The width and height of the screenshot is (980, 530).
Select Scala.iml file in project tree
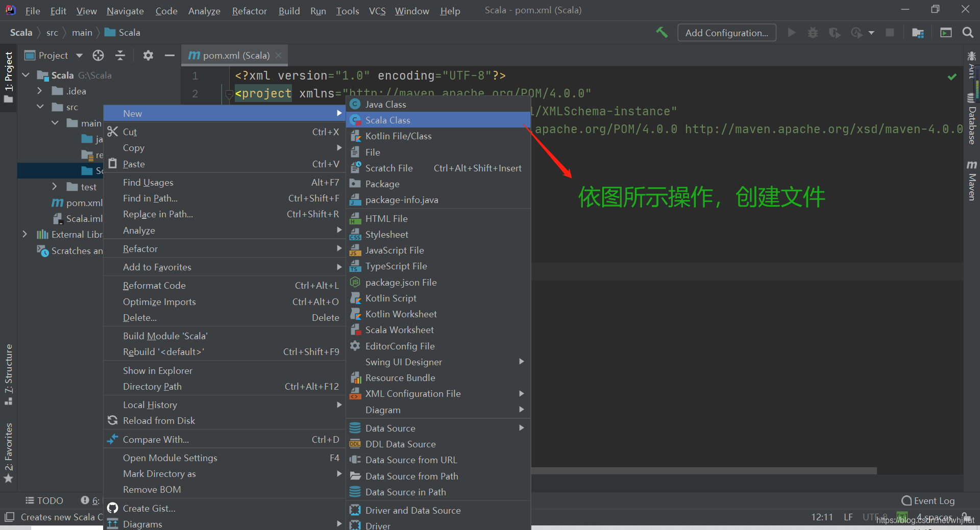coord(78,218)
